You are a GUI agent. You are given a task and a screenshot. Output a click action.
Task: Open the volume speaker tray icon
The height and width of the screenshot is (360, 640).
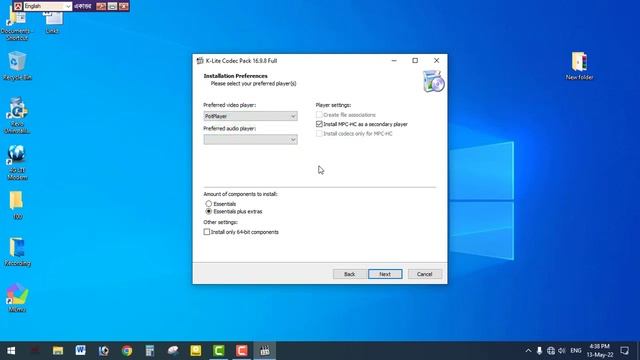click(x=562, y=351)
